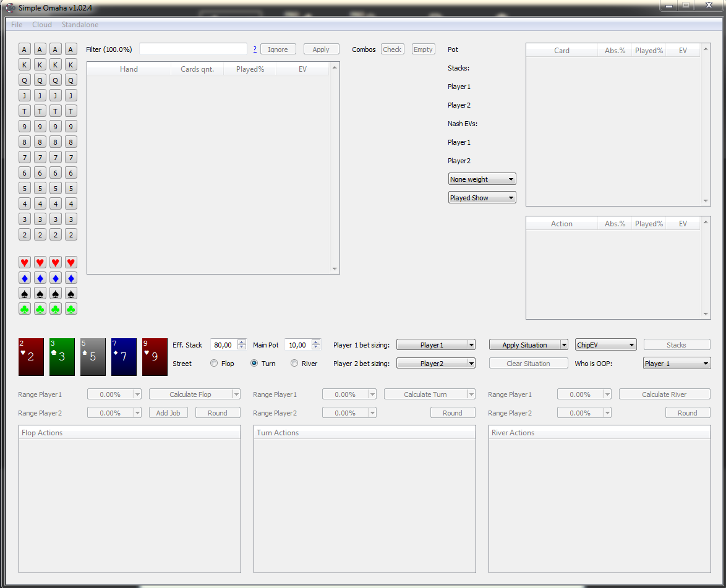Click the Apply Situation button
The width and height of the screenshot is (726, 588).
[524, 345]
